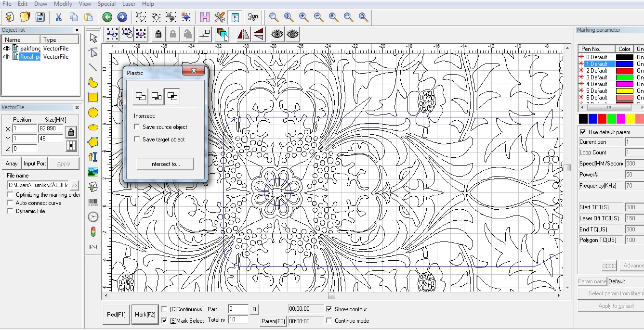The width and height of the screenshot is (644, 330).
Task: Hide the pakfong object with eye icon
Action: 7,49
